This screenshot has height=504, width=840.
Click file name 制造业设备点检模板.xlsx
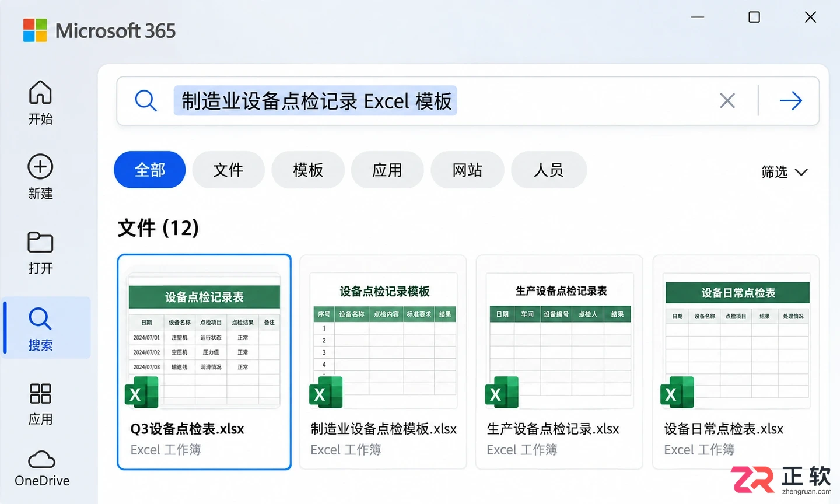click(x=383, y=429)
